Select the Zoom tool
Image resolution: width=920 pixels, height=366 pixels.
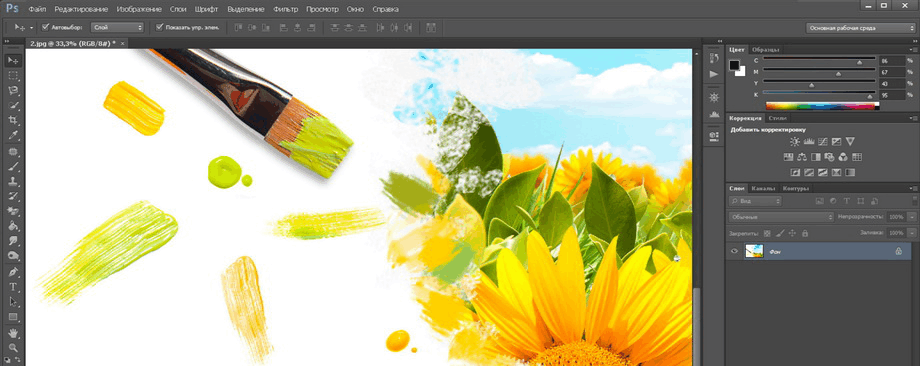coord(13,348)
